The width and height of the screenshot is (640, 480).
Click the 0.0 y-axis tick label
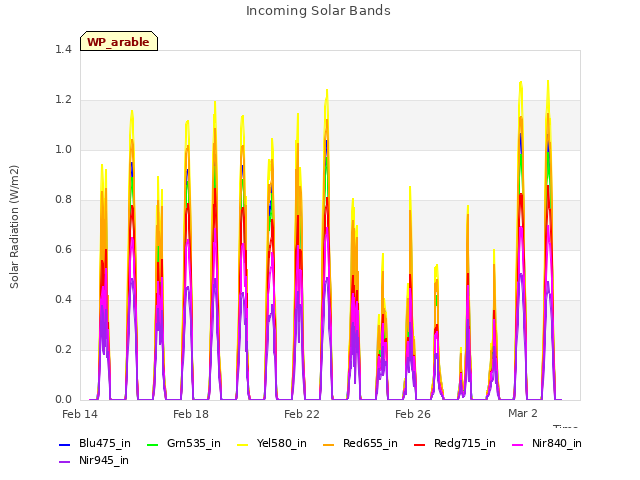(63, 400)
